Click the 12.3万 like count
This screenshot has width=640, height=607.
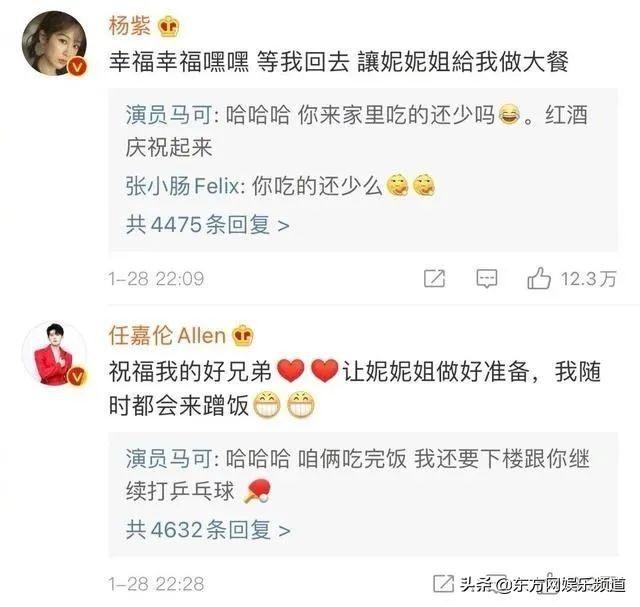(x=589, y=279)
